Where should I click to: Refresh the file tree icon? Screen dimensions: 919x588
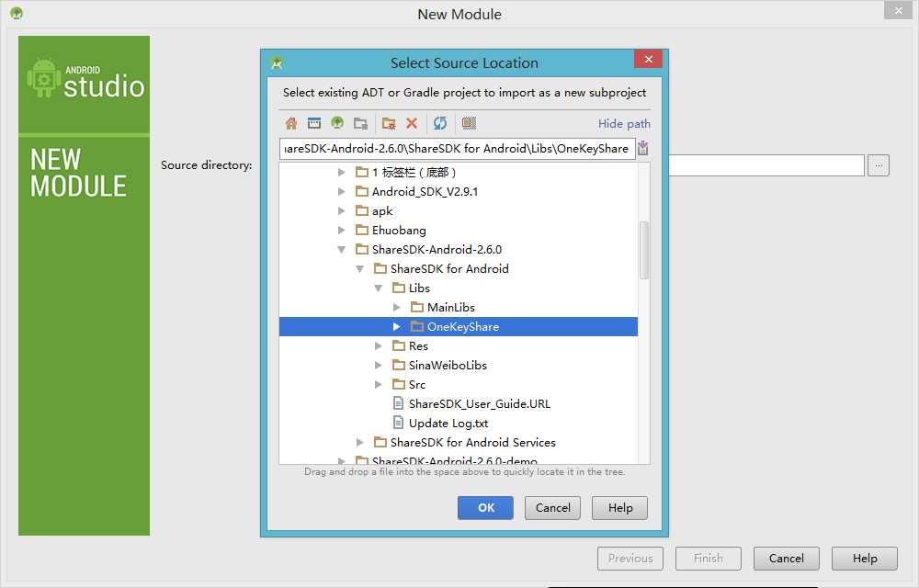pos(439,124)
